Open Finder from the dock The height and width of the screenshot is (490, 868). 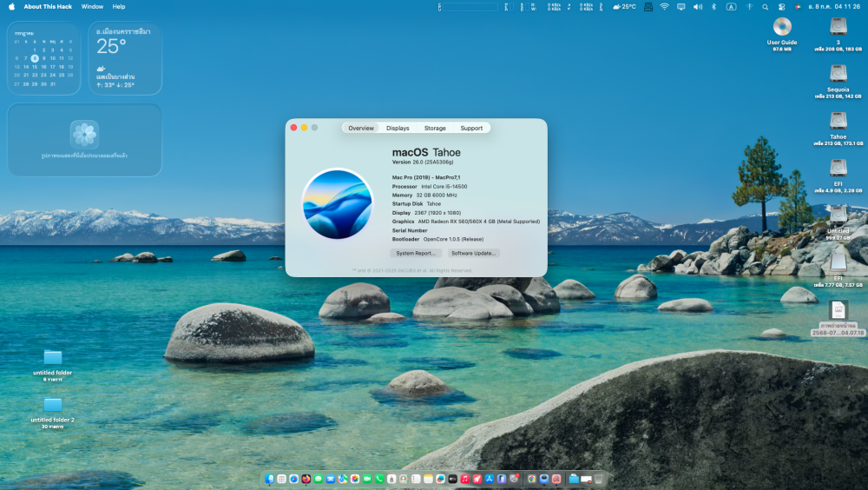(x=270, y=479)
